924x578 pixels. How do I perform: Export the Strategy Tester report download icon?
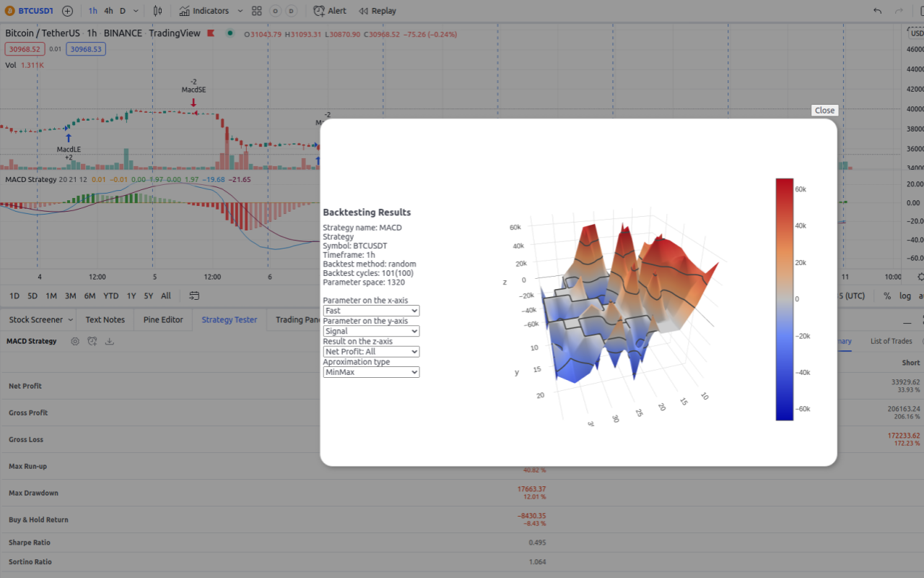[x=110, y=341]
